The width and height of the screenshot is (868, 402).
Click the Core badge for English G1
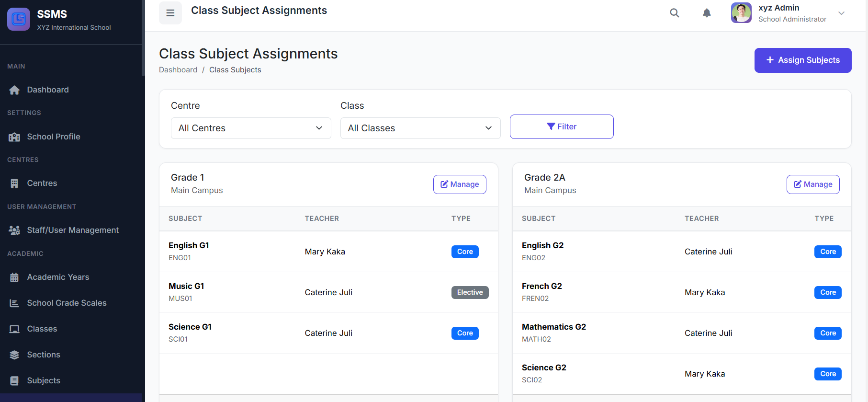(x=465, y=252)
